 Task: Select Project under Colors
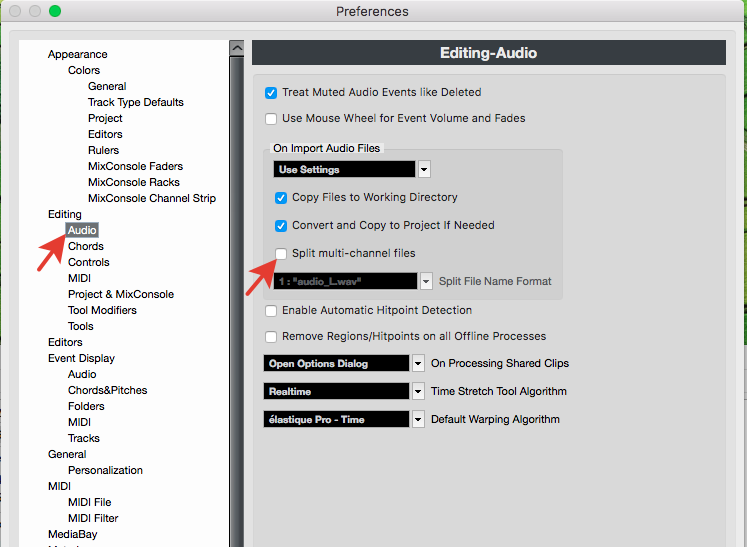[x=105, y=118]
